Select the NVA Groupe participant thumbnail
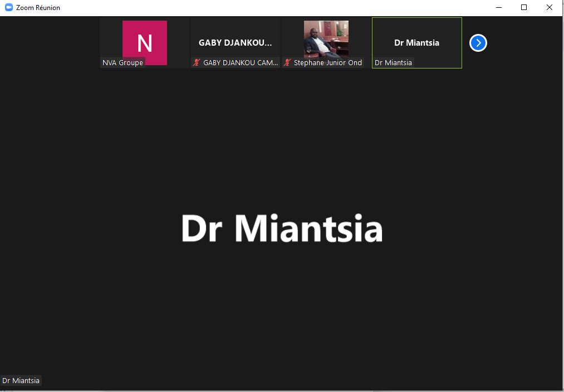Viewport: 564px width, 392px height. point(145,43)
